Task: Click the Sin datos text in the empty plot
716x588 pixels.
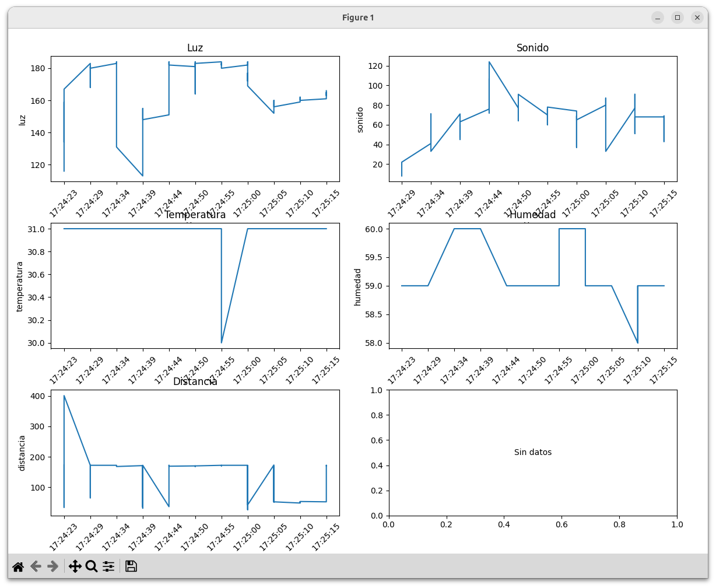Action: tap(532, 452)
